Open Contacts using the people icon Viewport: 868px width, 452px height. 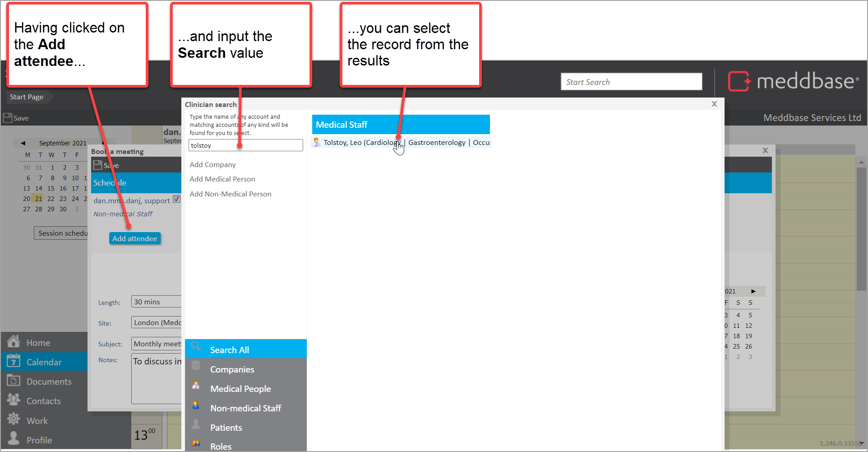(x=14, y=400)
